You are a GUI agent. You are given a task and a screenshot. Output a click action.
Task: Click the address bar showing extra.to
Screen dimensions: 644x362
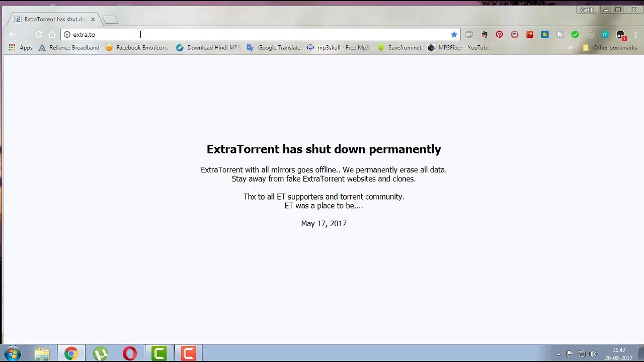pos(261,35)
